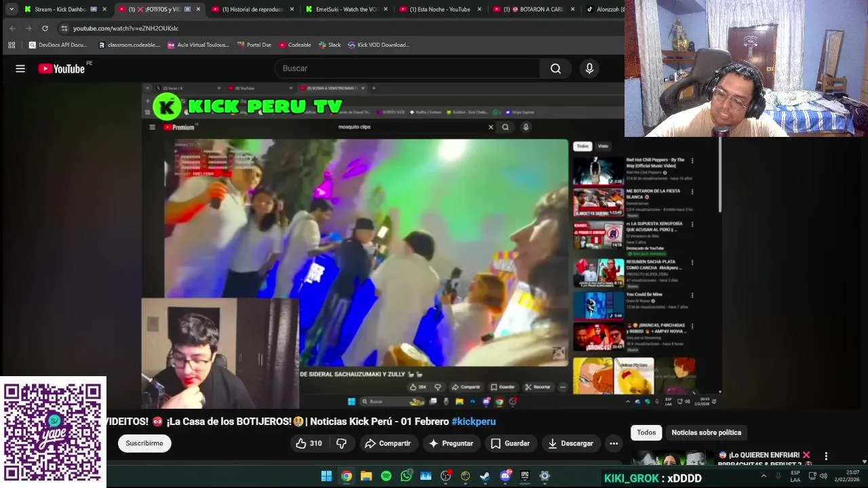
Task: Go to the YouTube home logo
Action: click(x=61, y=68)
